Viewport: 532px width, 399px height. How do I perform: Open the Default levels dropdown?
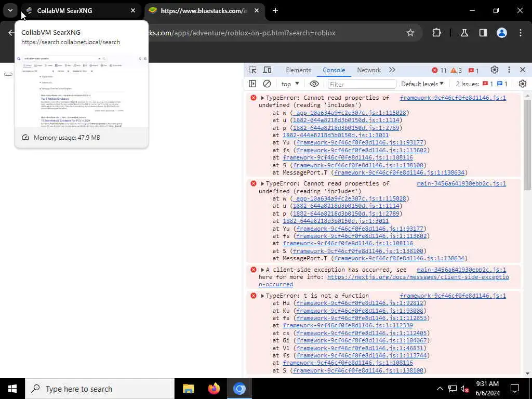[x=422, y=84]
